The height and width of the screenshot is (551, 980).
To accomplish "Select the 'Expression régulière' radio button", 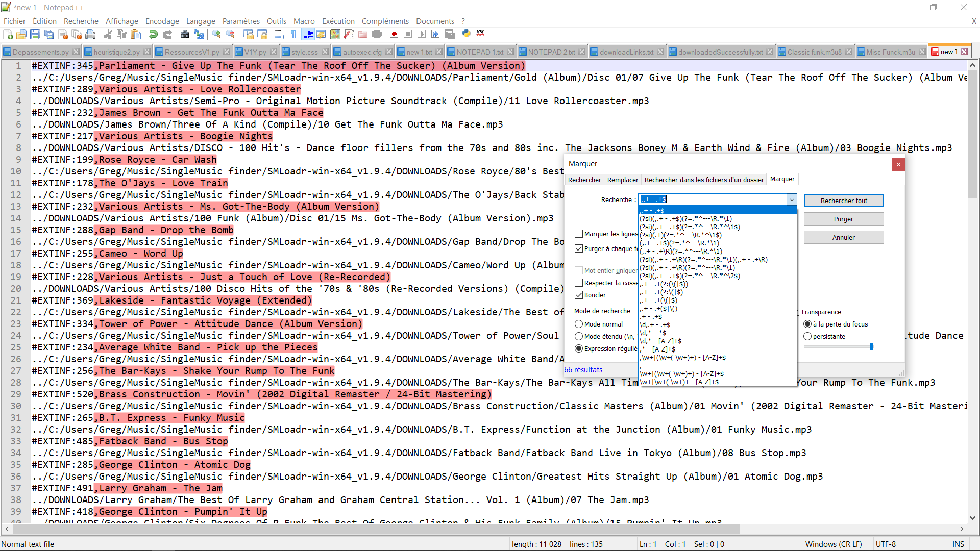I will pos(579,348).
